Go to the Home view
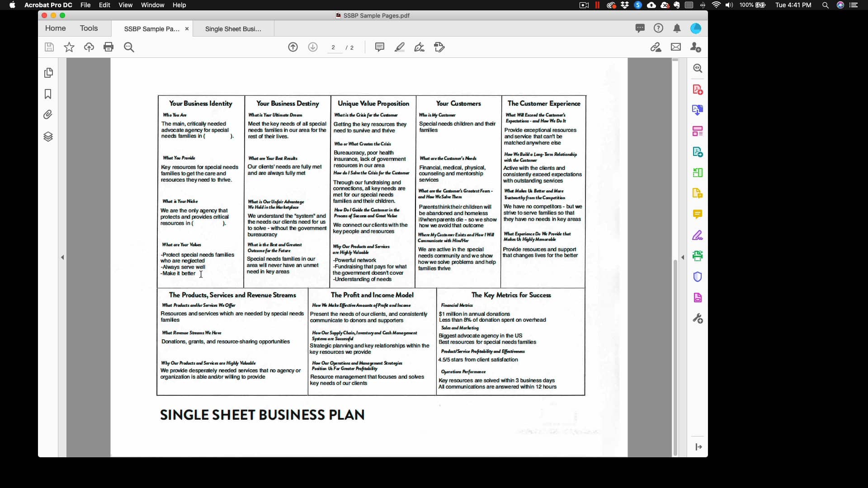The width and height of the screenshot is (868, 488). click(55, 28)
